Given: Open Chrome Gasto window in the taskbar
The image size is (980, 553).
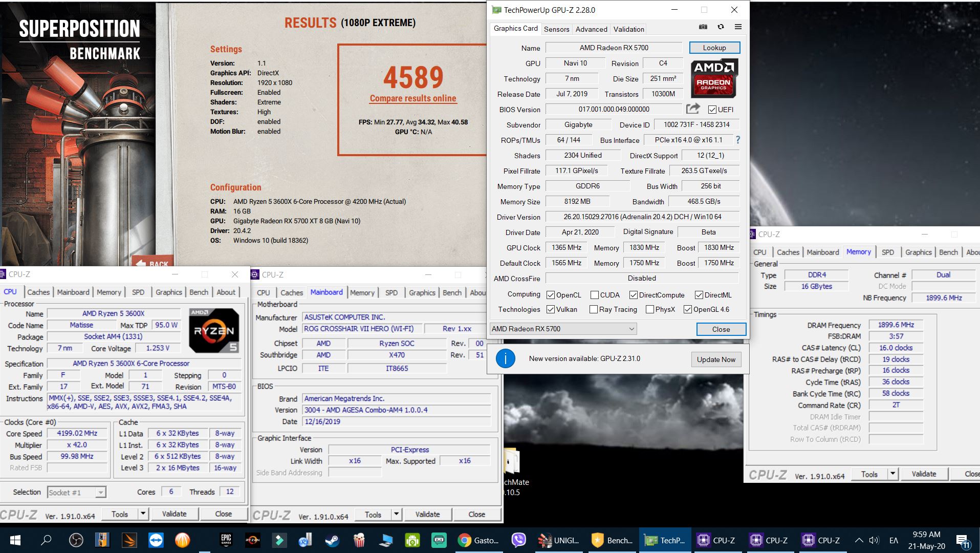Looking at the screenshot, I should coord(478,540).
